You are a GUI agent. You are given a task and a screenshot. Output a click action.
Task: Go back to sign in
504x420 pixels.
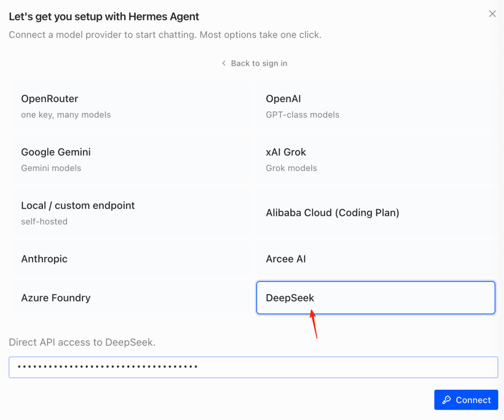click(x=254, y=63)
